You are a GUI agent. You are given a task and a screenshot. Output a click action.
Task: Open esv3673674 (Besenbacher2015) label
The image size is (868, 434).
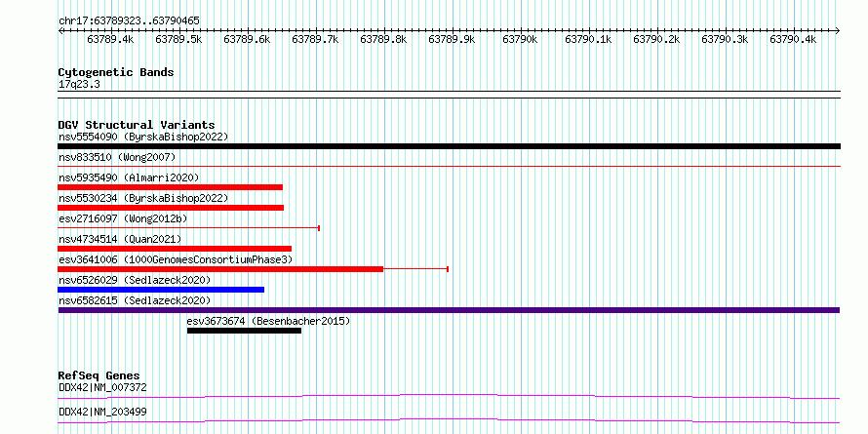tap(268, 321)
